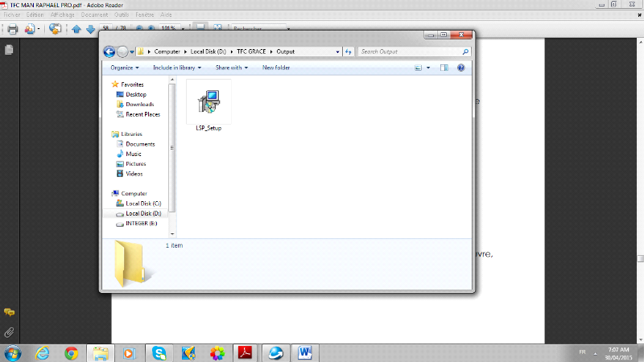Click TFC GRACE in the address breadcrumb
The image size is (644, 362).
click(x=251, y=51)
